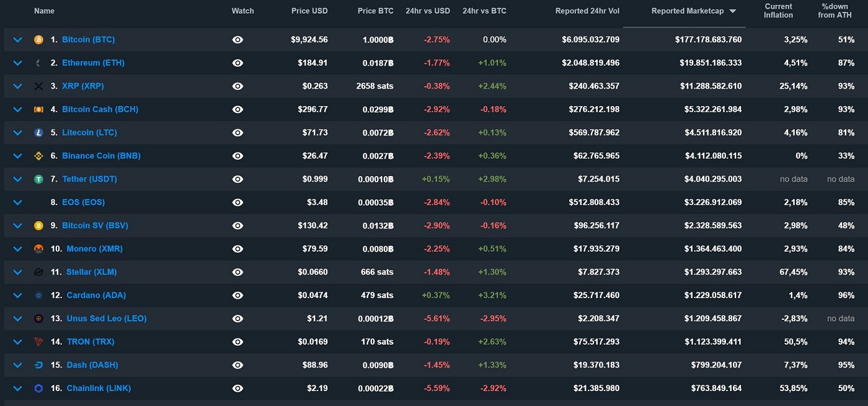The width and height of the screenshot is (868, 406).
Task: Expand the Litecoin row chevron
Action: point(17,133)
